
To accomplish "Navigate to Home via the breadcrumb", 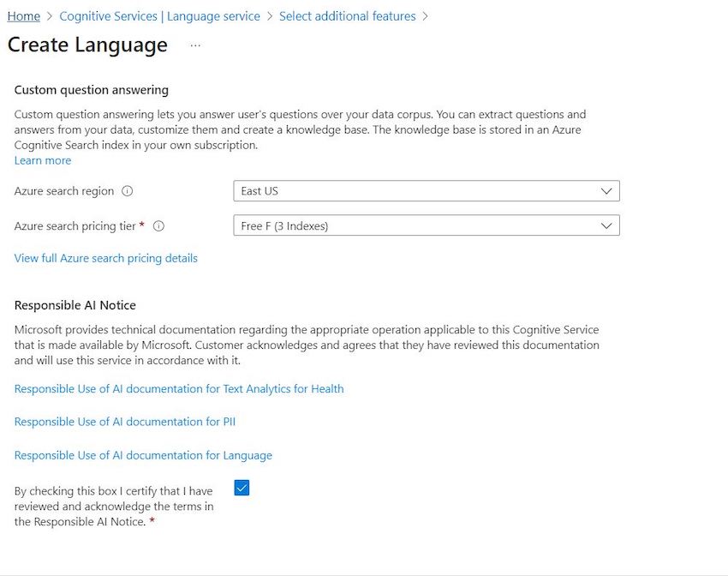I will point(23,15).
